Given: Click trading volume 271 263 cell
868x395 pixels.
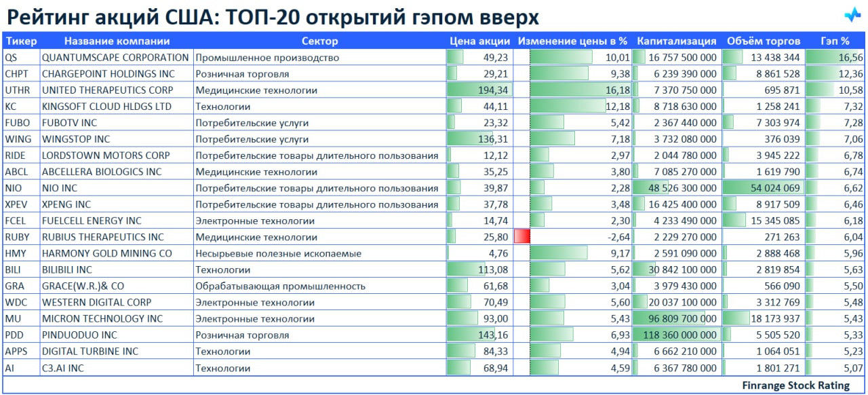Looking at the screenshot, I should pos(763,237).
